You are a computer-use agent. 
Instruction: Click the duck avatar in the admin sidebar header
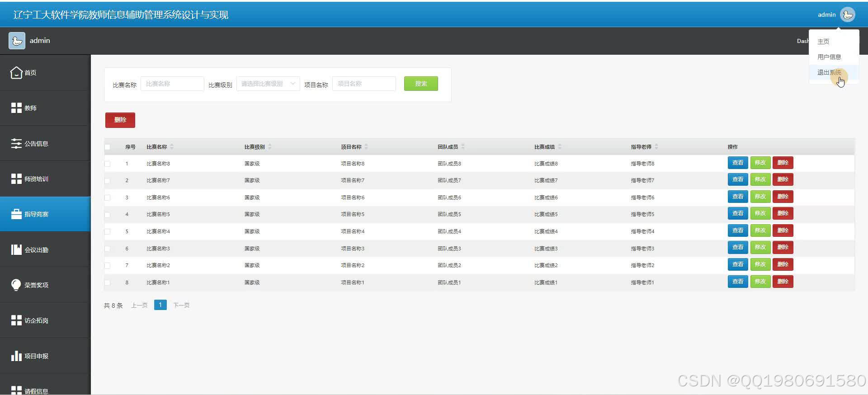[x=17, y=41]
